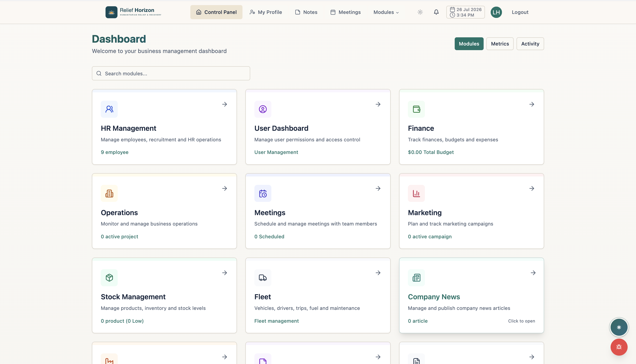Open the Stock Management box icon
This screenshot has width=636, height=364.
(109, 277)
